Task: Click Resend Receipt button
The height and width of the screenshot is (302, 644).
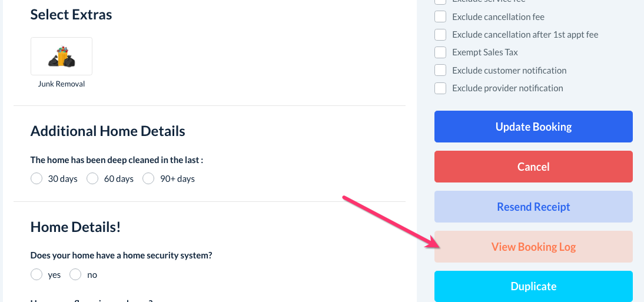Action: click(x=533, y=207)
